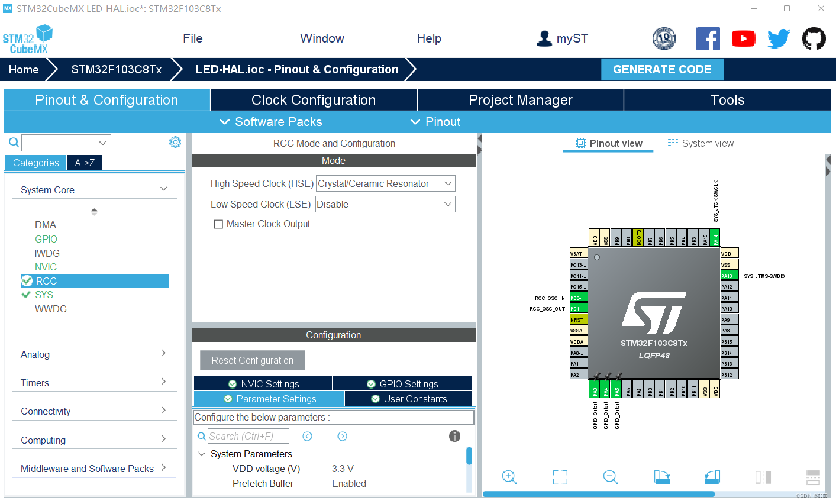Viewport: 836px width, 504px height.
Task: Switch to Project Manager tab
Action: [x=521, y=100]
